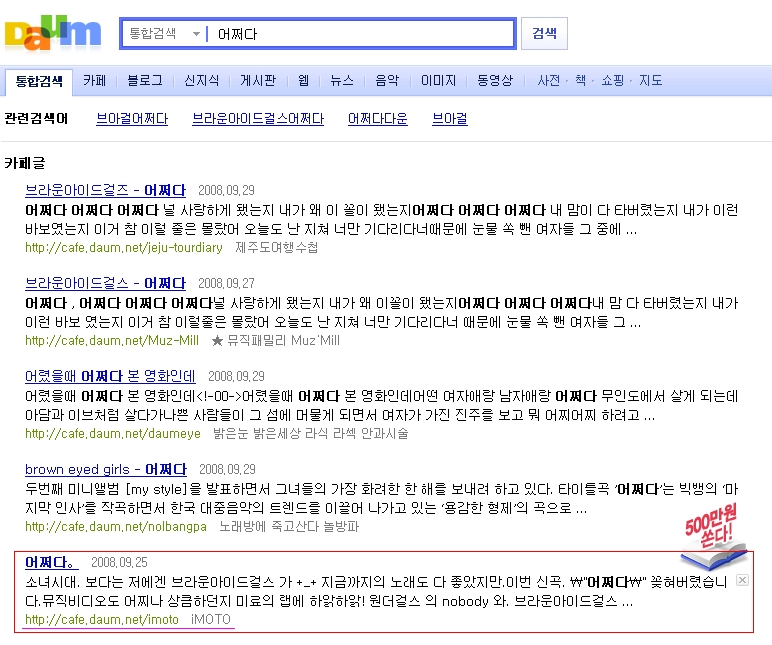Click cafe name 노래방에 죽고산다 놀방파
Viewport: 772px width, 645px height.
coord(289,526)
